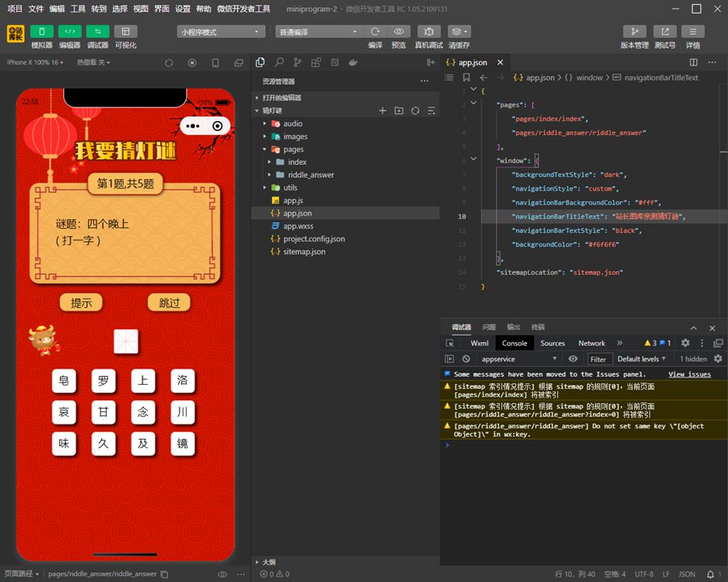
Task: Toggle the console live expression eye icon
Action: click(573, 359)
